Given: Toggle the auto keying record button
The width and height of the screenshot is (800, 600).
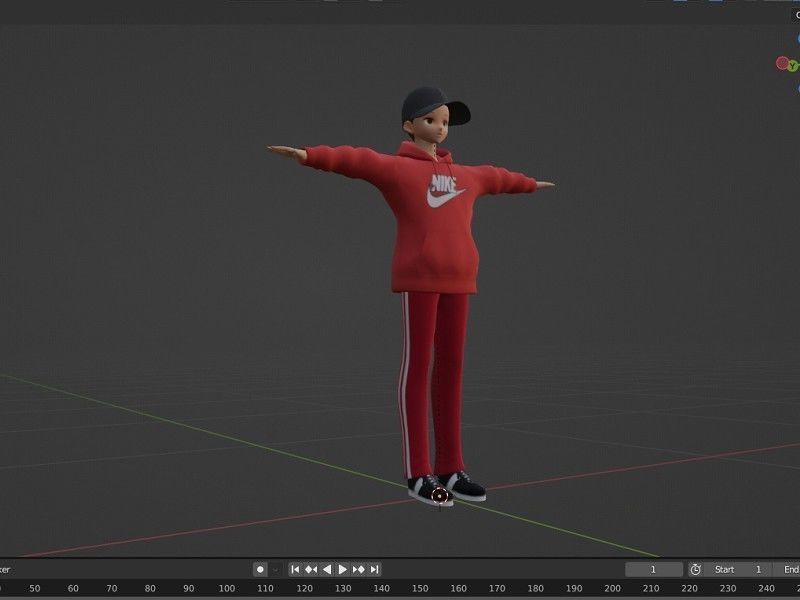Looking at the screenshot, I should point(260,569).
